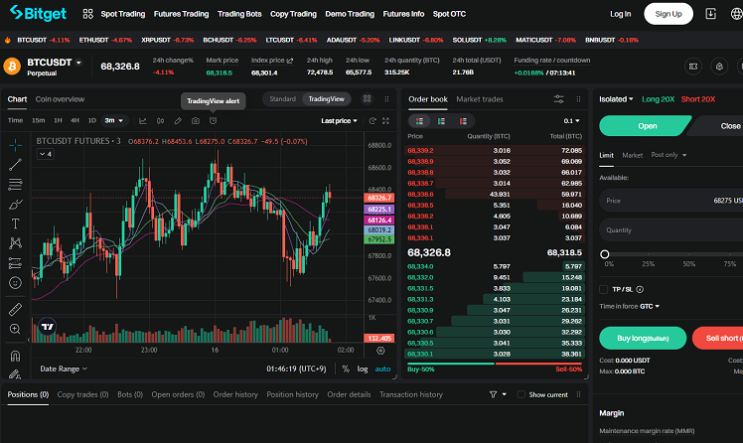The width and height of the screenshot is (743, 443).
Task: Open the chart axis settings gear icon
Action: (381, 351)
